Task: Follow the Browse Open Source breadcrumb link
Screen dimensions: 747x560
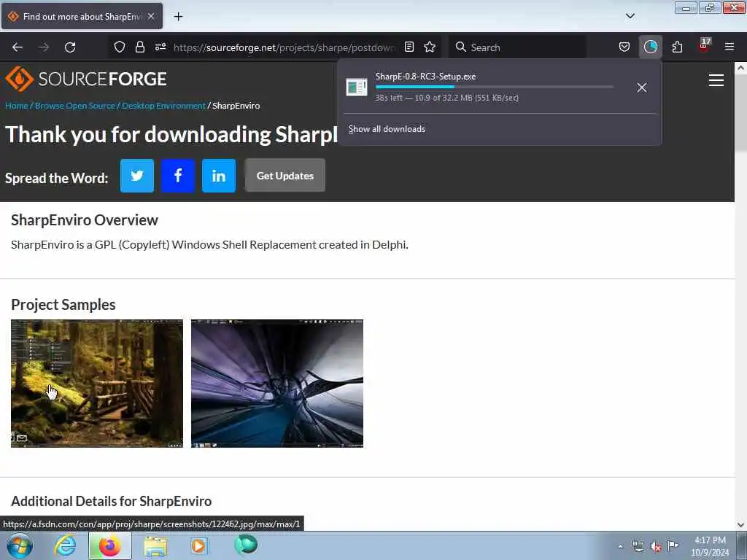Action: click(x=75, y=106)
